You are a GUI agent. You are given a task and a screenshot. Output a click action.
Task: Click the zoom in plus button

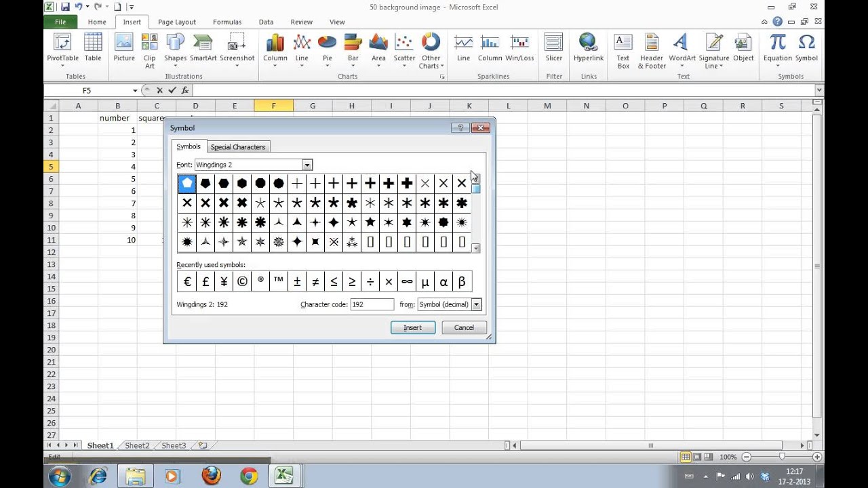tap(817, 457)
